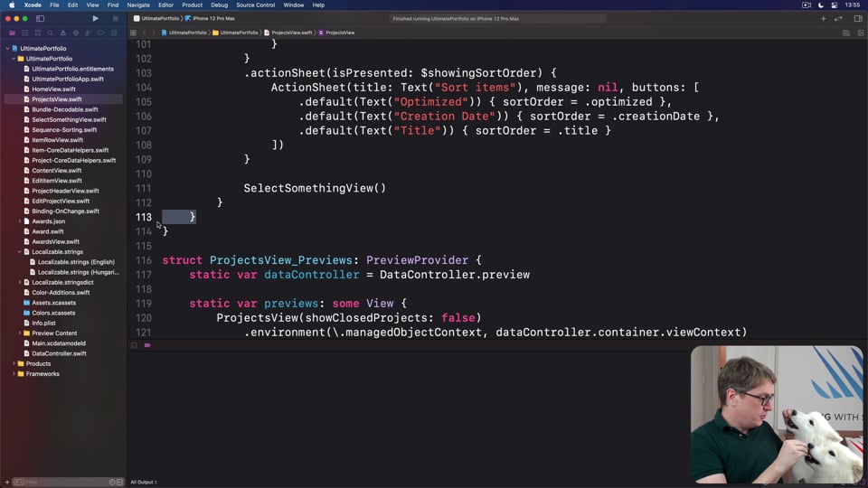Screen dimensions: 868x488
Task: Toggle the navigator sidebar panel
Action: tap(40, 18)
